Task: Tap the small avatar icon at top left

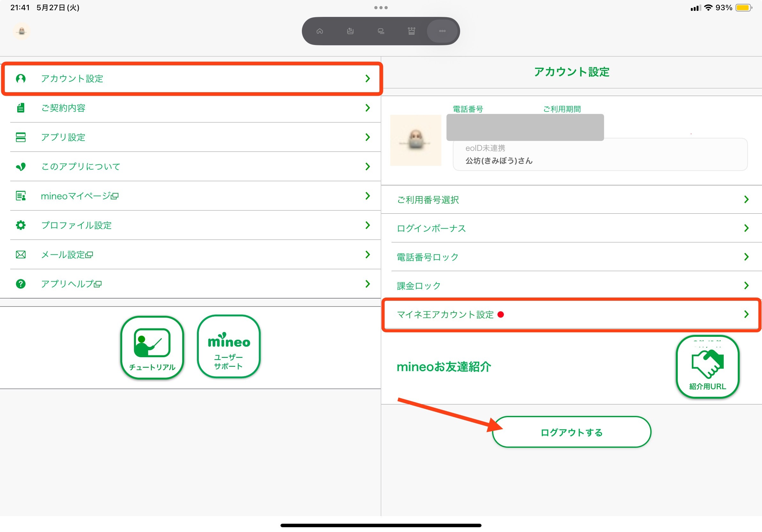Action: coord(22,31)
